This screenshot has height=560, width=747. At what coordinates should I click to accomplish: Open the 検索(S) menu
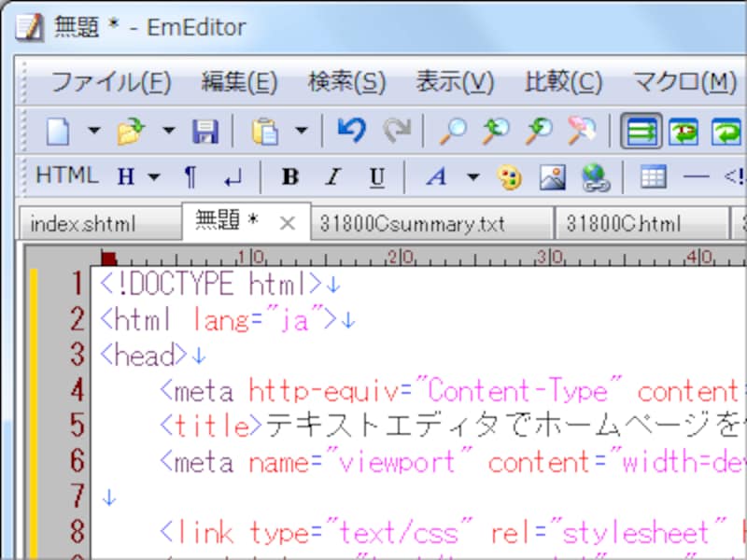[x=346, y=82]
